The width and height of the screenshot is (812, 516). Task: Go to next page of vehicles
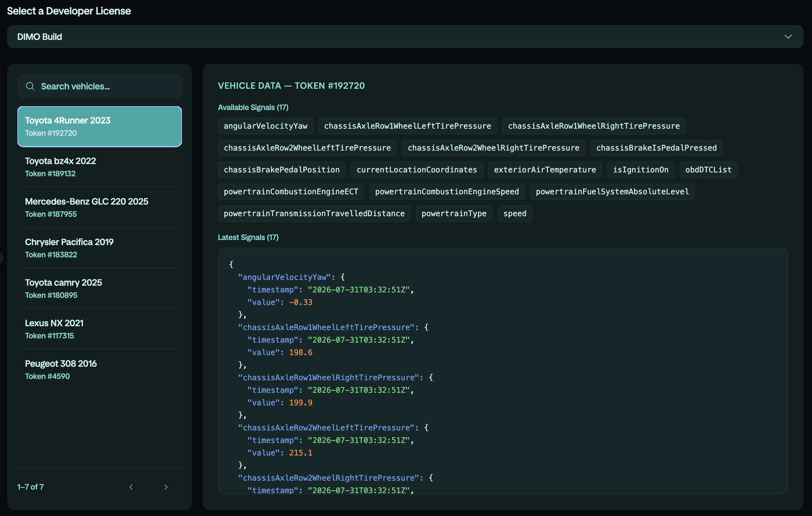pyautogui.click(x=166, y=487)
